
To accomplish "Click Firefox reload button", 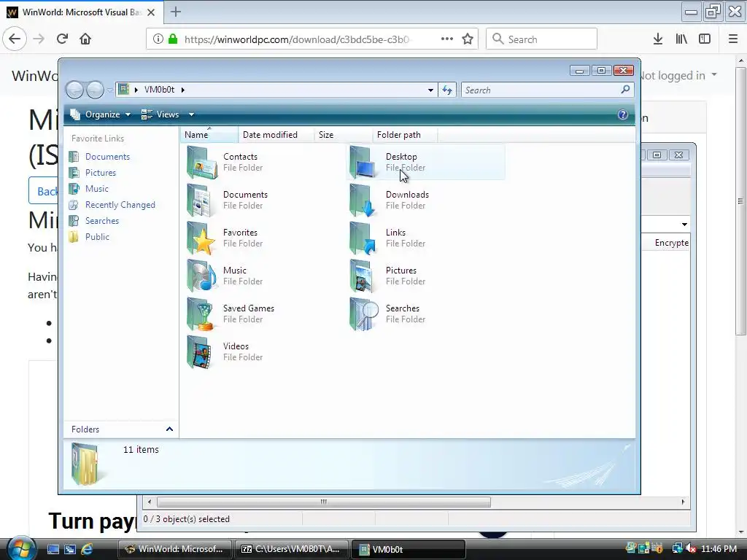I will click(63, 39).
